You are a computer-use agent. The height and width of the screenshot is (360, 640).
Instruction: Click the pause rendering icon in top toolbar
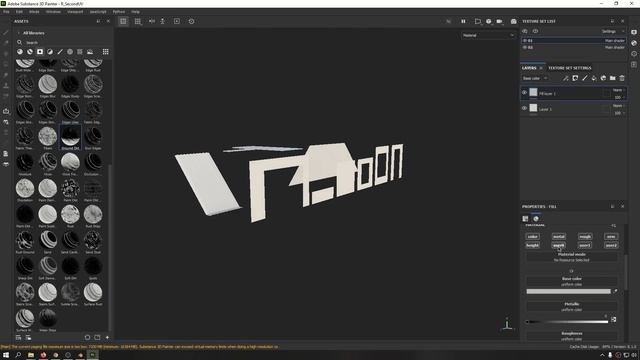[463, 21]
